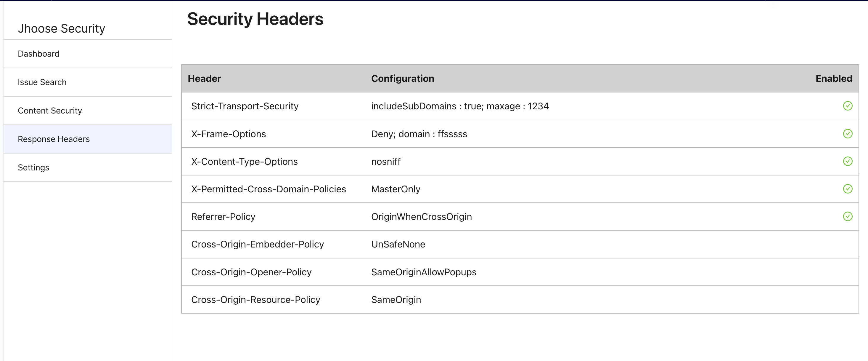The height and width of the screenshot is (361, 868).
Task: Open Content Security section
Action: click(50, 111)
